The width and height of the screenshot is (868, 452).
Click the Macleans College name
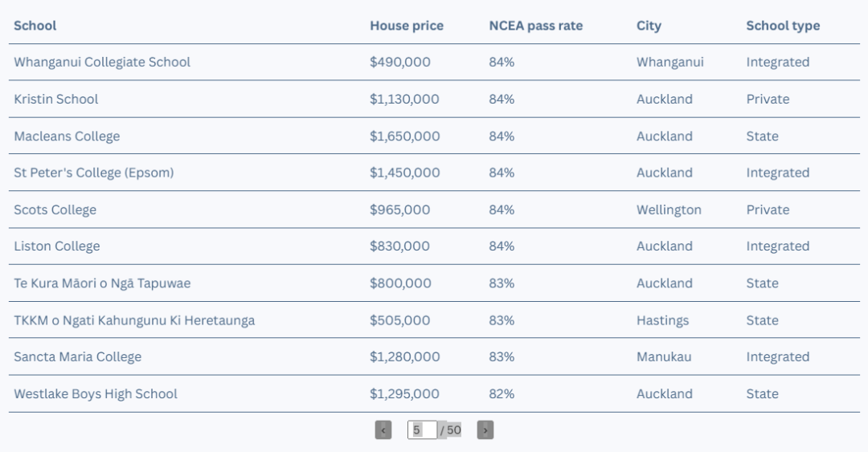tap(67, 136)
